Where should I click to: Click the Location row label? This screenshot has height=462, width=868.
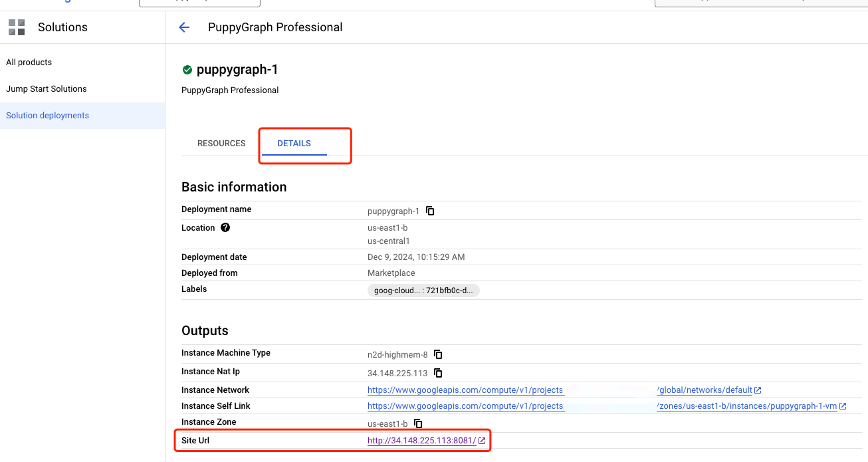click(198, 228)
